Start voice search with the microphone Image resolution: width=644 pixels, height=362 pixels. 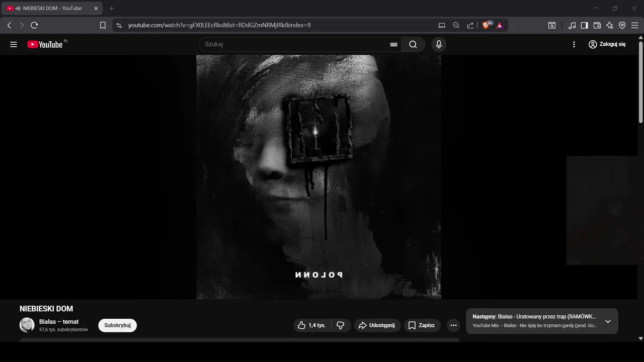coord(439,44)
